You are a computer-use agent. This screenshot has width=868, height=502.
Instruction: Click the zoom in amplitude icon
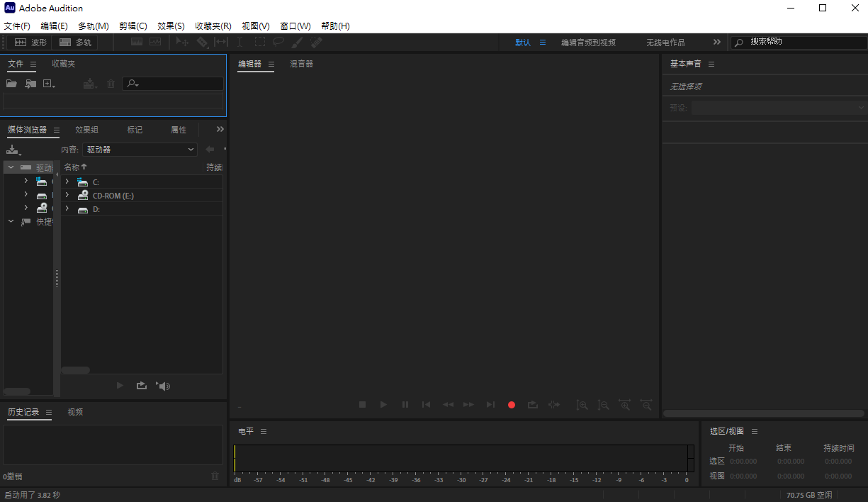(582, 405)
